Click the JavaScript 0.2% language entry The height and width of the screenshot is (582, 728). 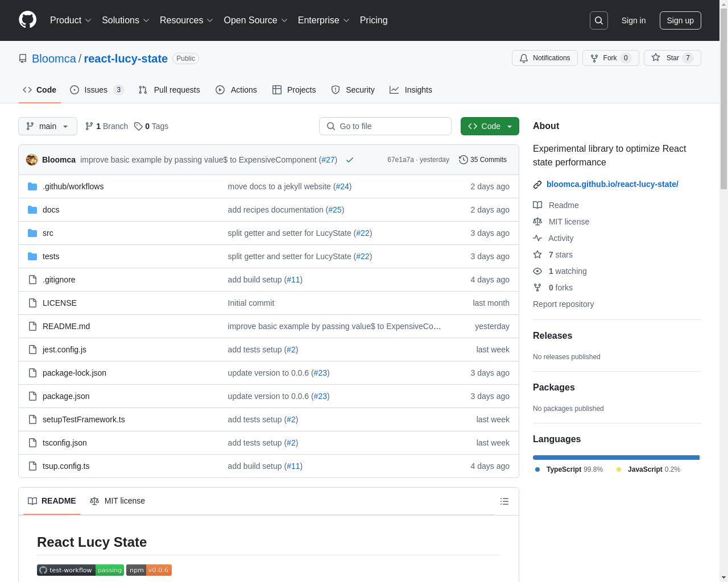(x=648, y=469)
